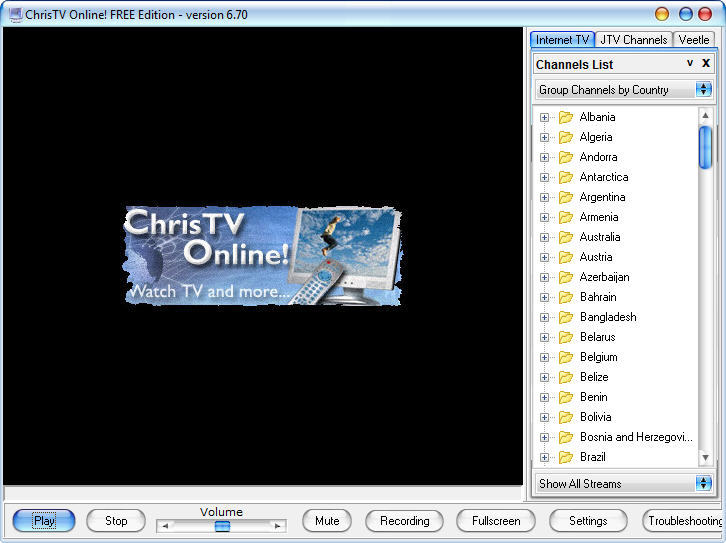
Task: Click the Australia folder icon
Action: coord(565,237)
